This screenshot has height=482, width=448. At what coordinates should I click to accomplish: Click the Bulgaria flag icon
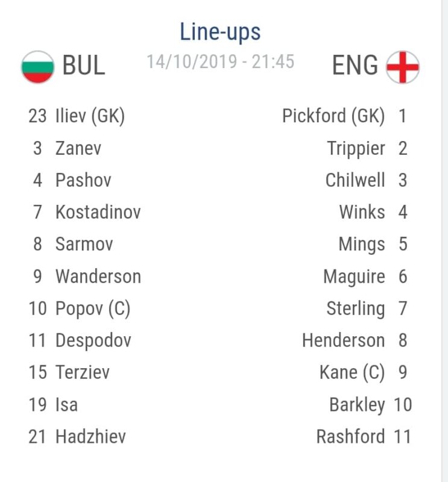pyautogui.click(x=37, y=67)
